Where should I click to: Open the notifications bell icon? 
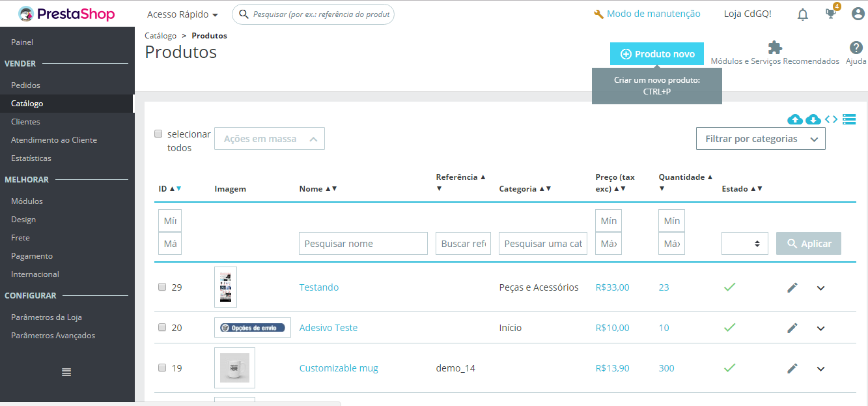pos(803,14)
